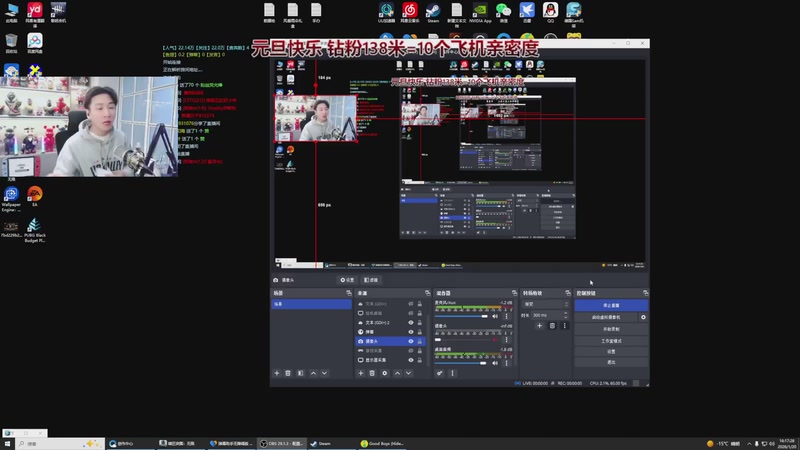Image resolution: width=800 pixels, height=450 pixels.
Task: Pop out the audio mixer dock using its float icon
Action: 514,293
